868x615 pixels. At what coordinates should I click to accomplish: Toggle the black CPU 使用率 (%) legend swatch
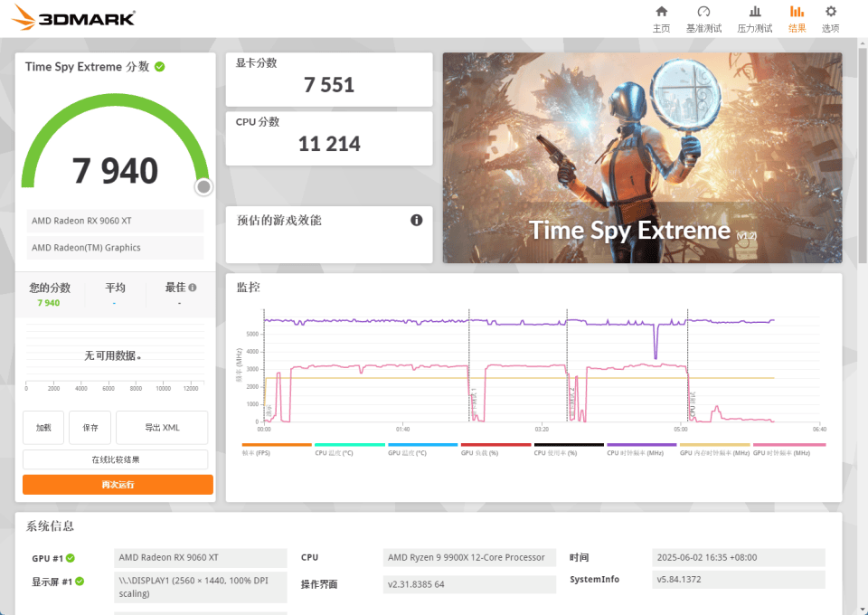click(569, 444)
